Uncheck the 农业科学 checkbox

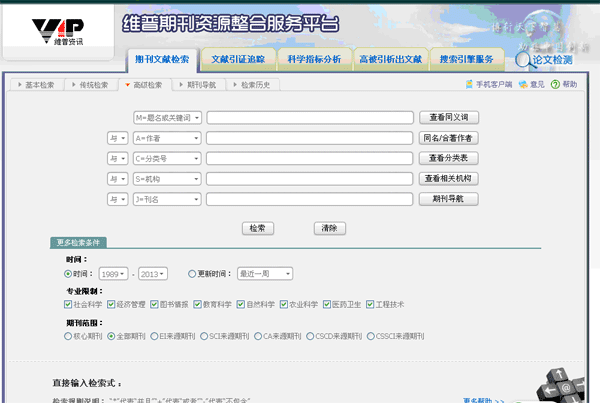click(284, 305)
